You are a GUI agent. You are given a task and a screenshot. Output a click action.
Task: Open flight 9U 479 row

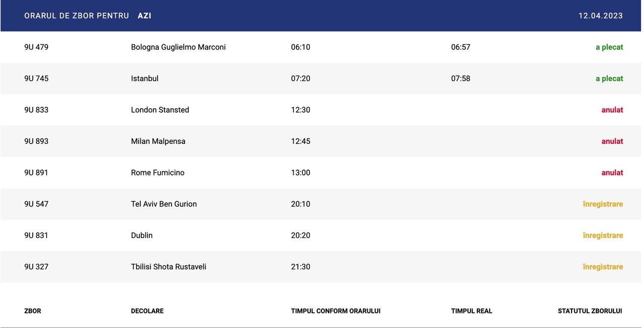(322, 47)
